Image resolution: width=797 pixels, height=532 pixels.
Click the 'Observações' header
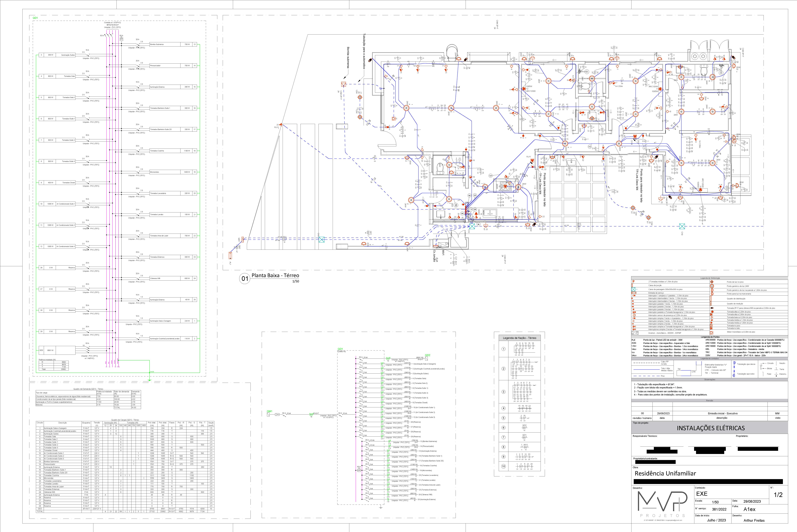(x=710, y=380)
